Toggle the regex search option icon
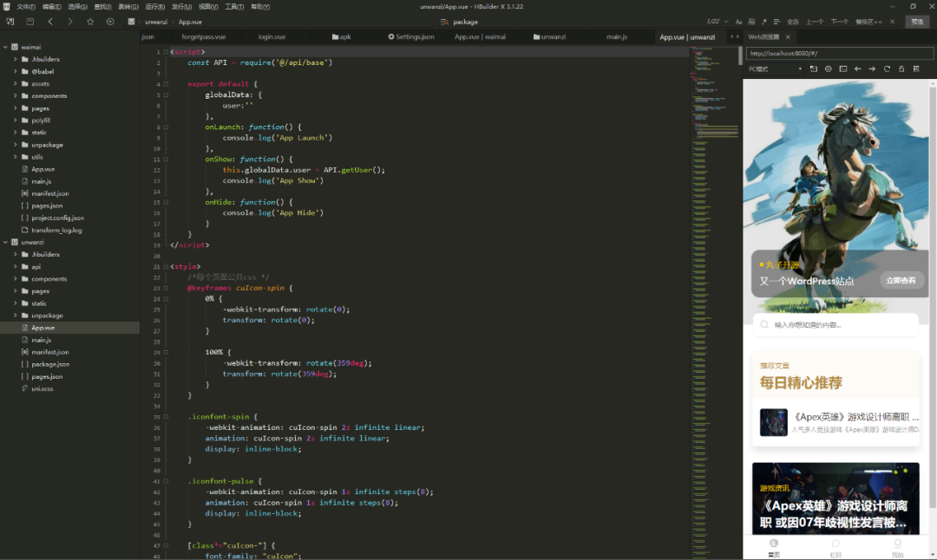This screenshot has height=560, width=937. pos(765,22)
